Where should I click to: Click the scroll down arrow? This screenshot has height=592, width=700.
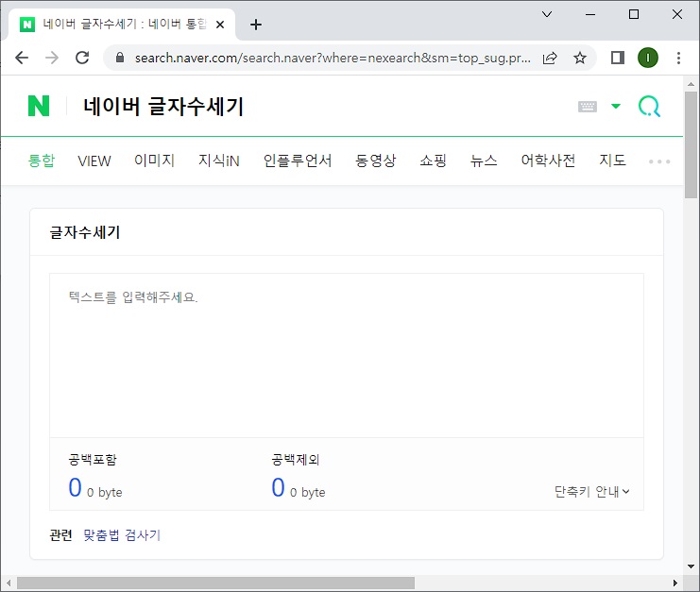pyautogui.click(x=691, y=567)
